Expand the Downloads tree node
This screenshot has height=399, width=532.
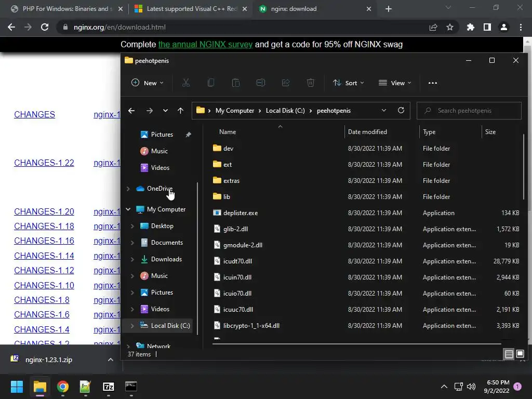tap(132, 259)
